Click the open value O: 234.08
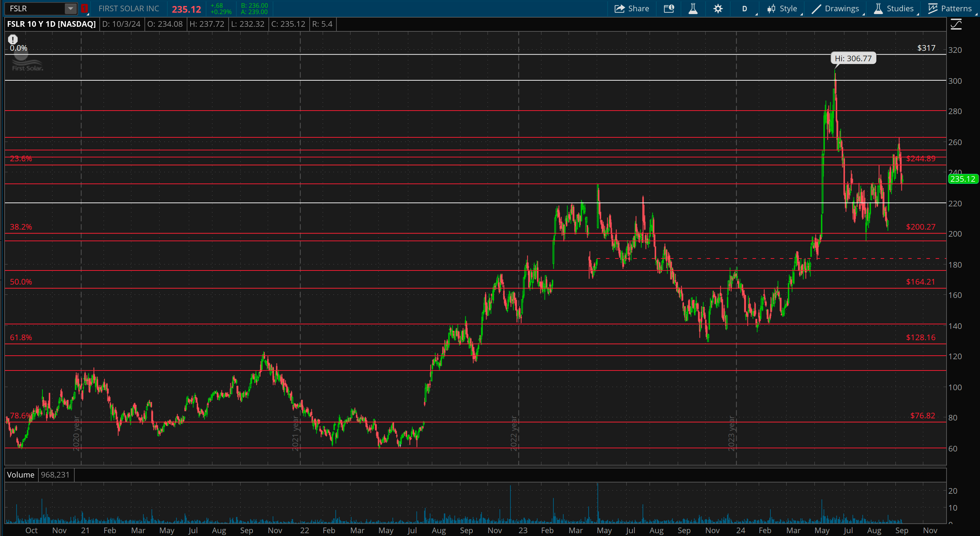Viewport: 980px width, 536px height. click(165, 24)
